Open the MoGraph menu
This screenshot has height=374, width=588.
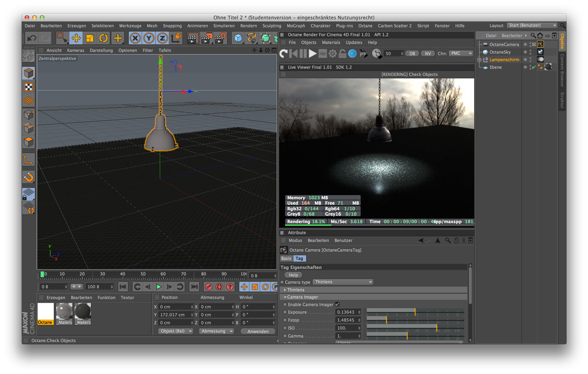coord(295,25)
